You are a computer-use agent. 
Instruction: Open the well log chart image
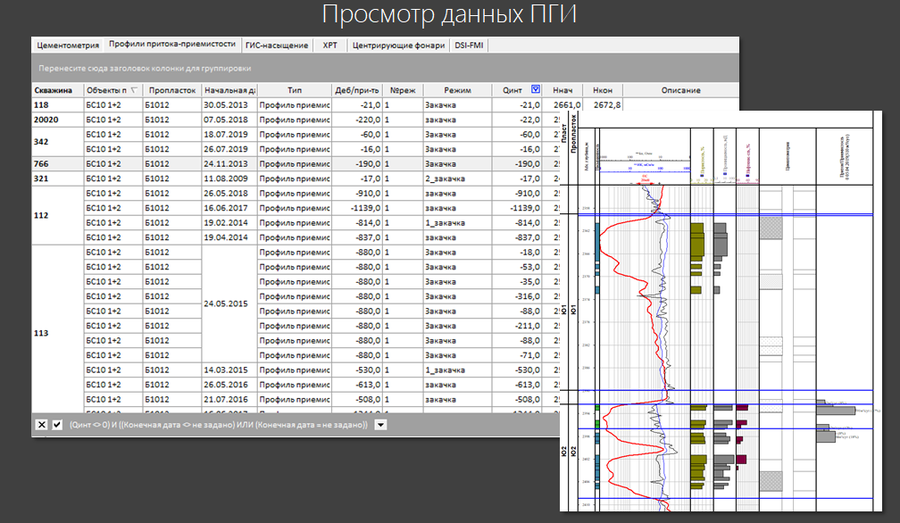(x=721, y=311)
